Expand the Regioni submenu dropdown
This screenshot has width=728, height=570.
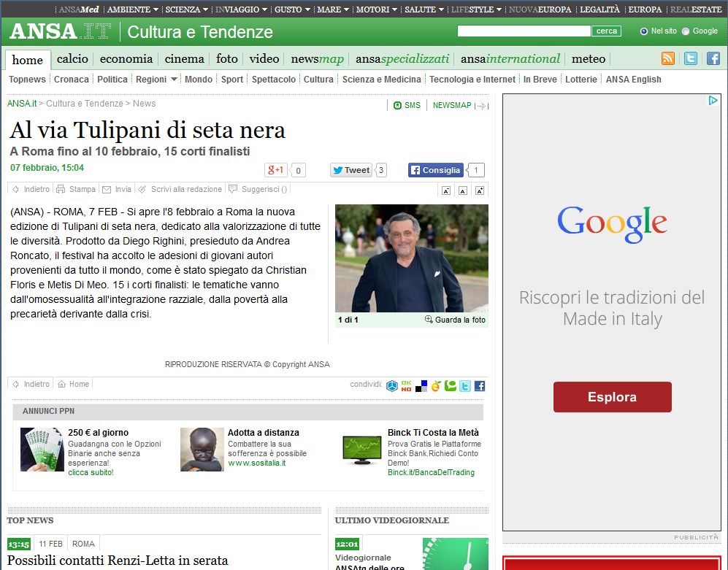pyautogui.click(x=174, y=80)
